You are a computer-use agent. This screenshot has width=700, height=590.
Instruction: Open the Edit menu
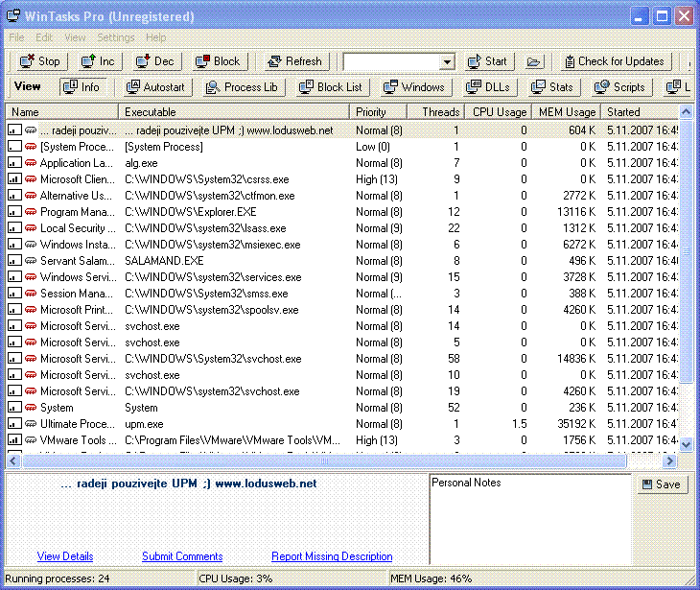pyautogui.click(x=44, y=37)
